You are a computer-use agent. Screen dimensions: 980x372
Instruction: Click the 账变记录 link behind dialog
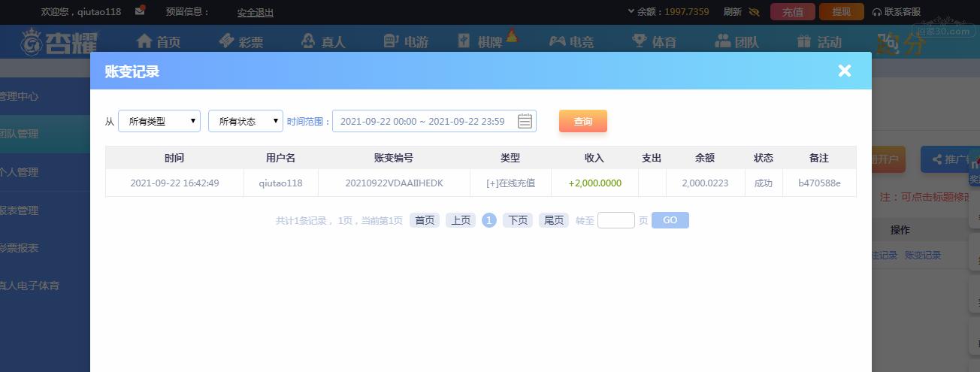coord(923,256)
